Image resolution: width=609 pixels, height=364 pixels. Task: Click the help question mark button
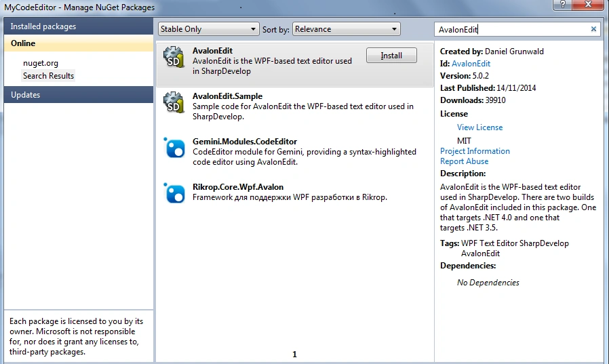click(562, 5)
